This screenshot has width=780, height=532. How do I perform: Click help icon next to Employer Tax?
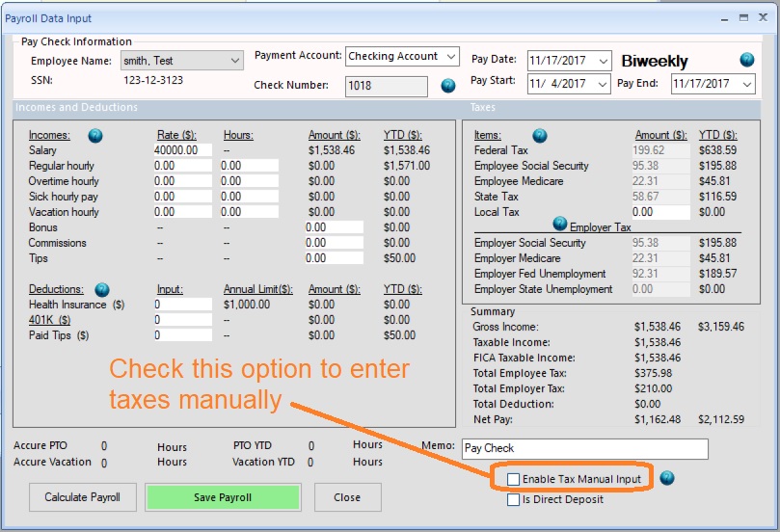tap(560, 224)
